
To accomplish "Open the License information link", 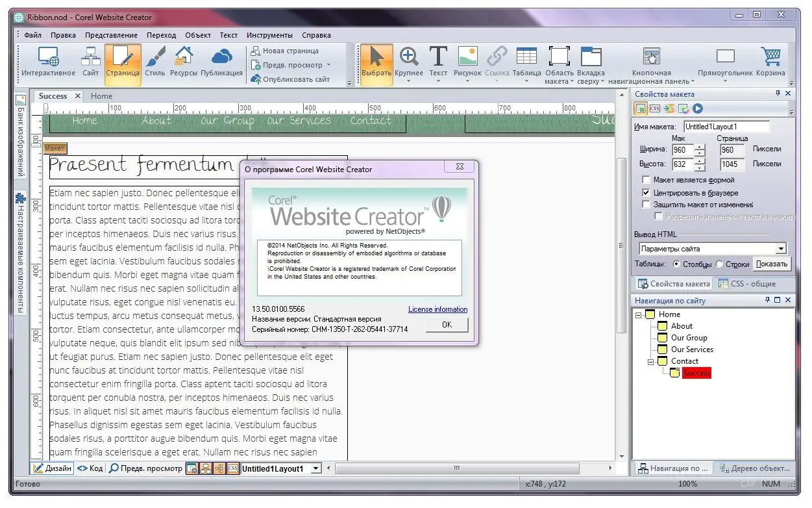I will [x=437, y=309].
